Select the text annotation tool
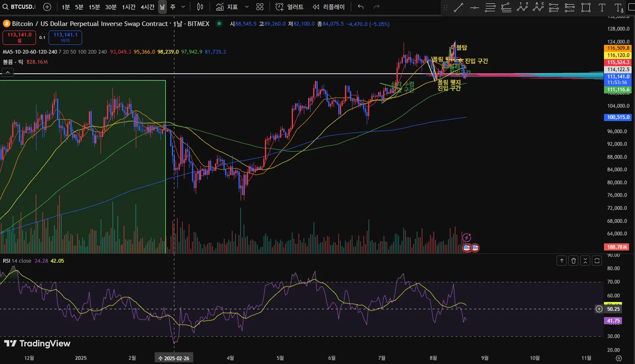Screen dimensions: 635x364 pyautogui.click(x=602, y=7)
